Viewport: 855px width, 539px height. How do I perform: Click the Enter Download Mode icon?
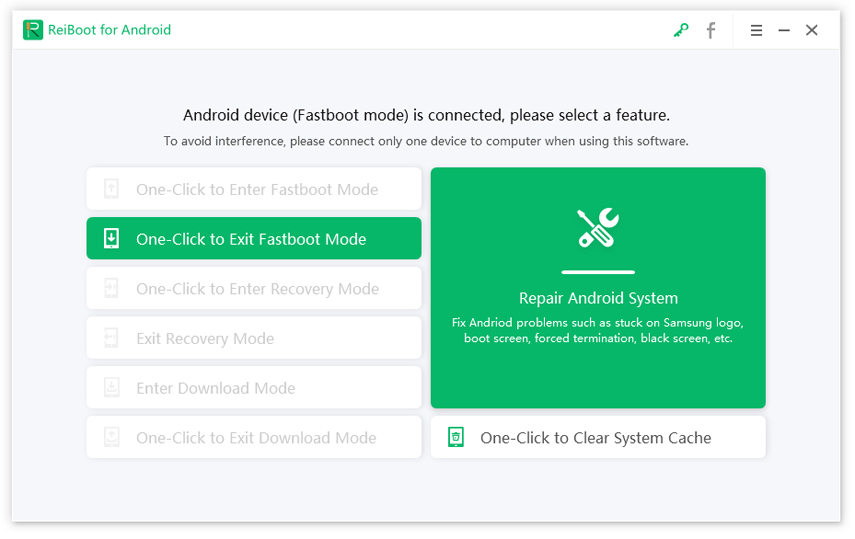[112, 388]
